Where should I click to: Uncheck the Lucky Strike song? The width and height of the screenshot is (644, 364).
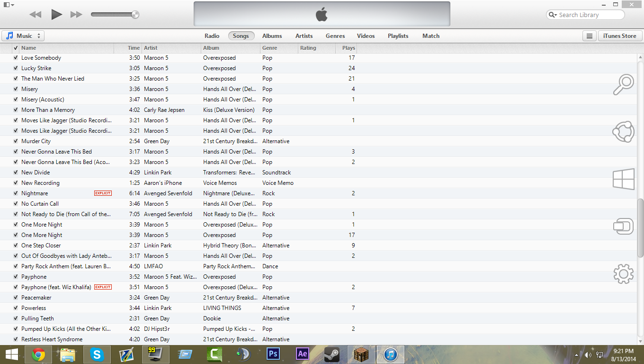click(16, 68)
